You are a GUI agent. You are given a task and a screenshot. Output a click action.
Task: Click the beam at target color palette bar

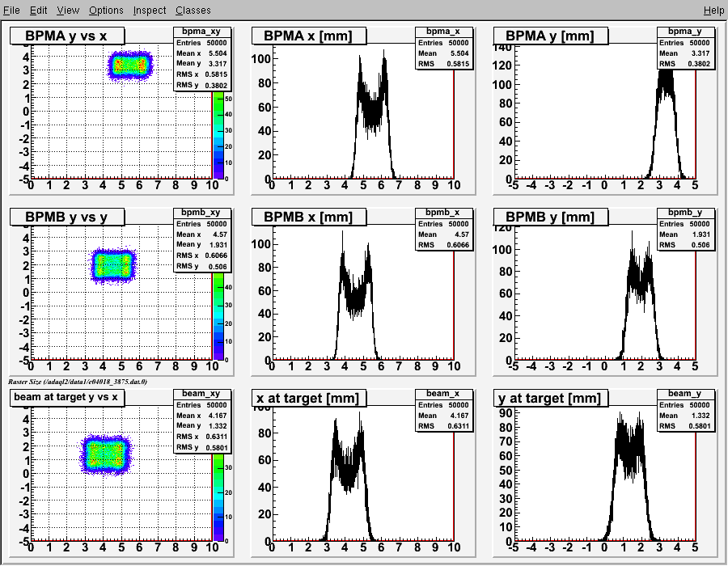pyautogui.click(x=218, y=497)
